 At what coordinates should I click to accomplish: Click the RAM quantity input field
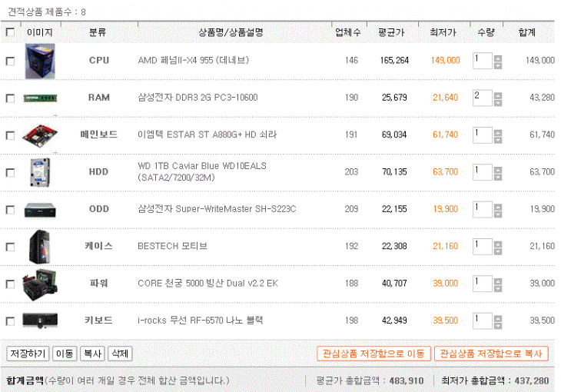point(482,98)
